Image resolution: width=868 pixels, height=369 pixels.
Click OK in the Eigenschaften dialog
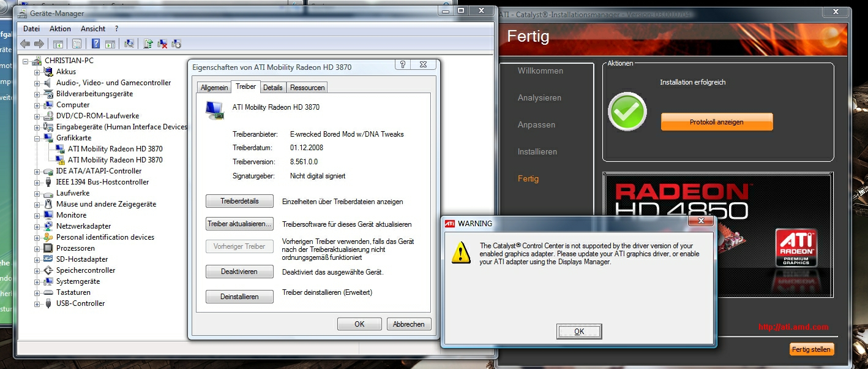point(359,324)
